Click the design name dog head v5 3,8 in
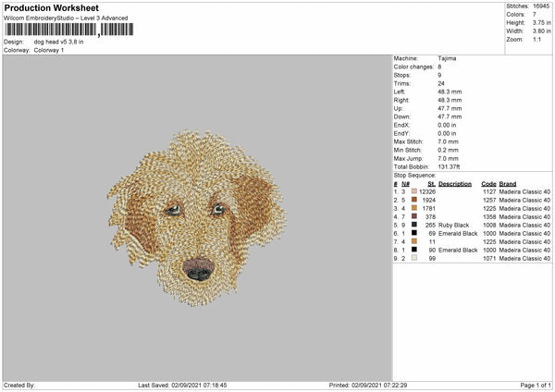The width and height of the screenshot is (555, 392). (x=59, y=42)
